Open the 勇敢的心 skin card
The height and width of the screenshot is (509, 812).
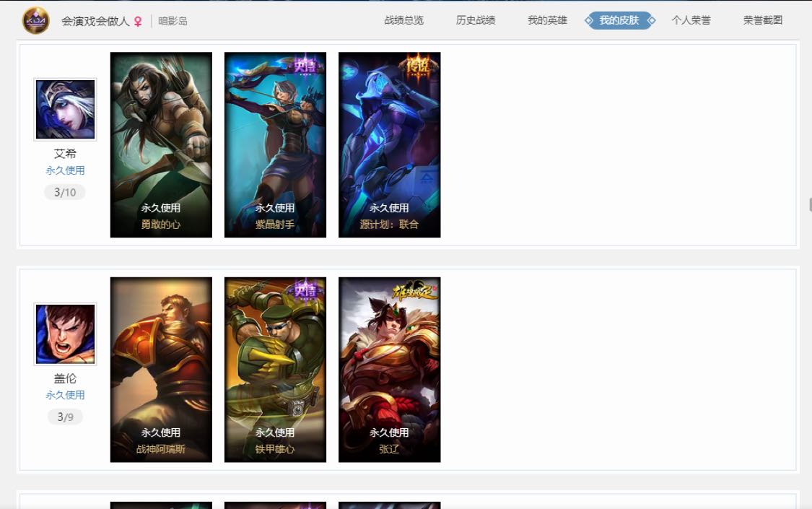(161, 145)
